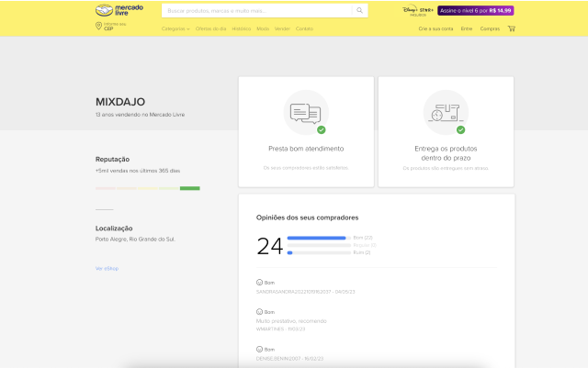The width and height of the screenshot is (588, 368).
Task: Open the Histórico menu item
Action: [241, 28]
